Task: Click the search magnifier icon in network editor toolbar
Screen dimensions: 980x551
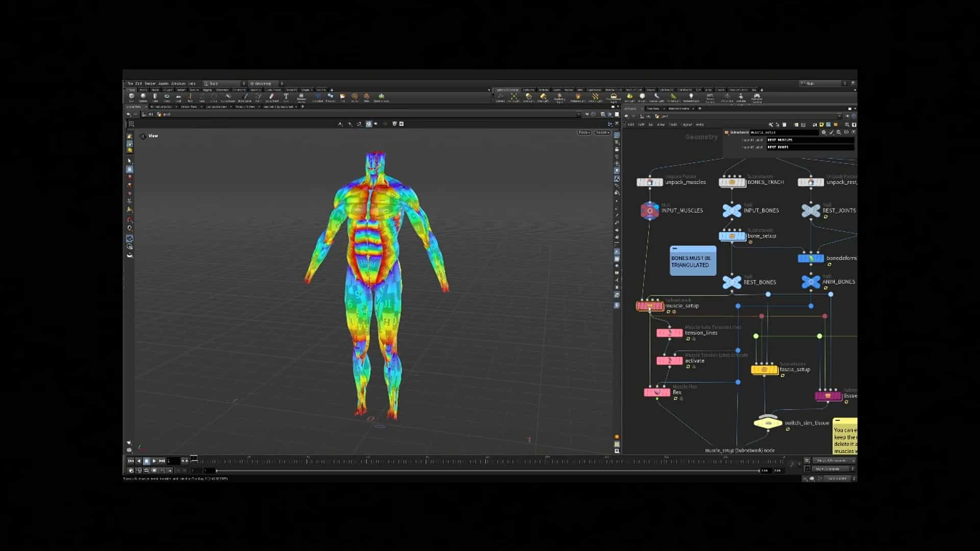Action: point(847,124)
